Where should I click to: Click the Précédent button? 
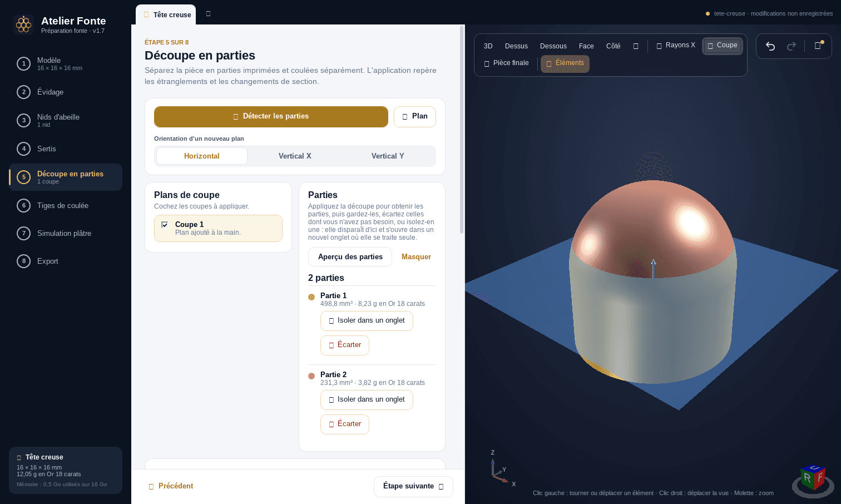(x=171, y=486)
